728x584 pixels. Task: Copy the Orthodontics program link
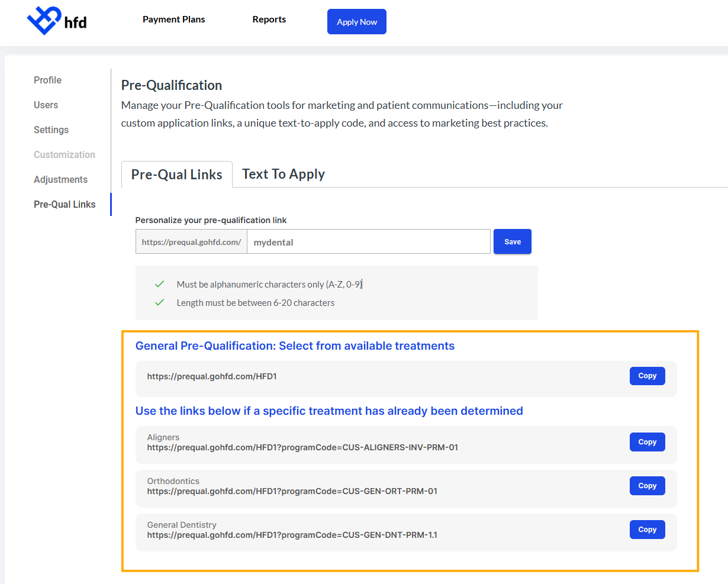[x=648, y=486]
